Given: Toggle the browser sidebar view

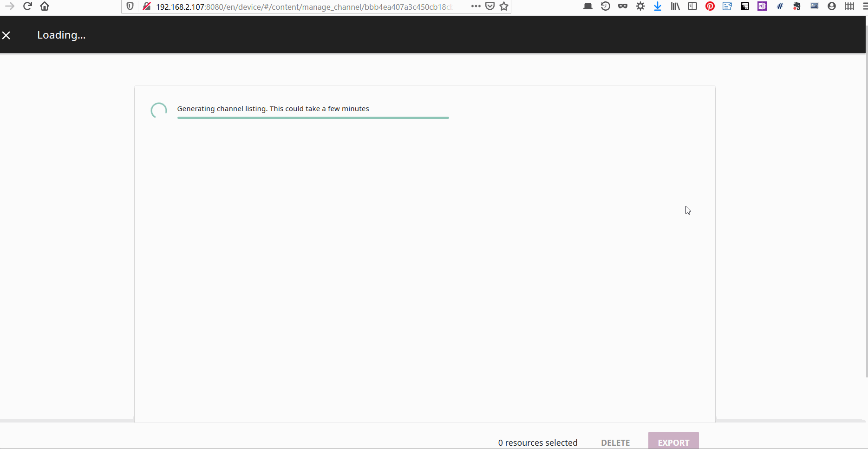Looking at the screenshot, I should [x=692, y=6].
